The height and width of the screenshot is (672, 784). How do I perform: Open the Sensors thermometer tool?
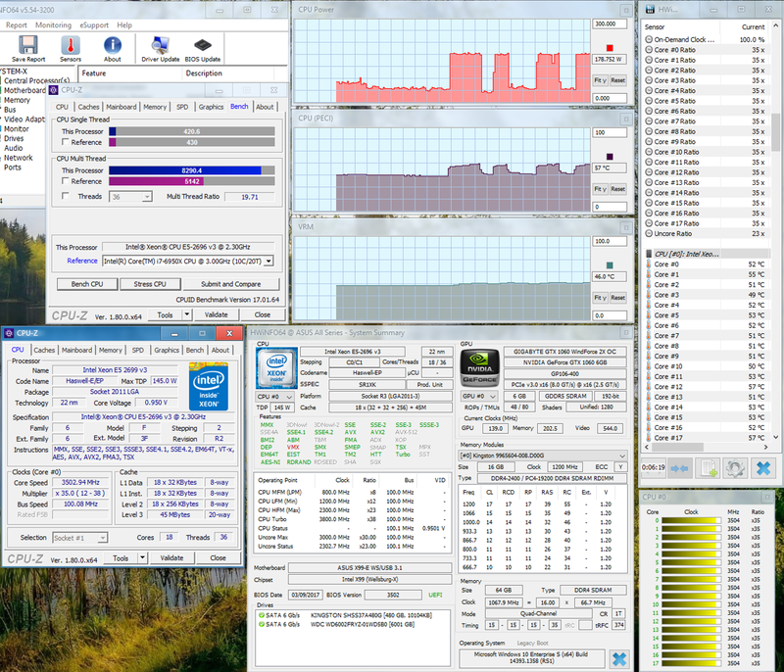[71, 45]
